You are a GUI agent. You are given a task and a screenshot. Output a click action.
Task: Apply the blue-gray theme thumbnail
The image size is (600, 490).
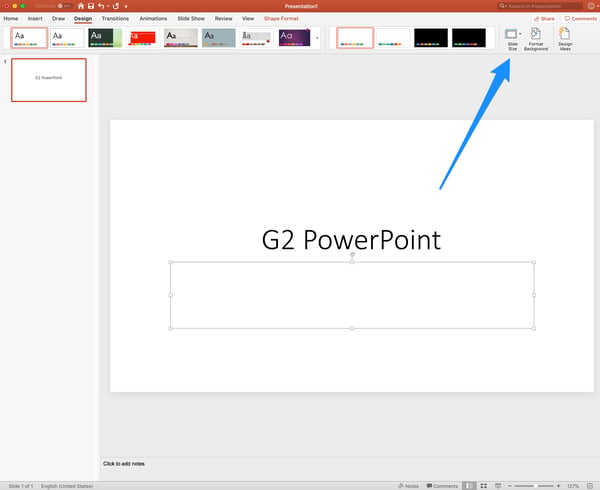(x=218, y=37)
